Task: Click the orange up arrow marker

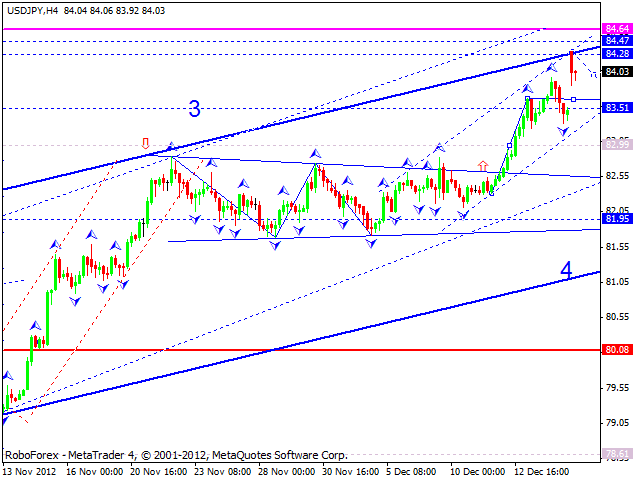Action: point(483,166)
